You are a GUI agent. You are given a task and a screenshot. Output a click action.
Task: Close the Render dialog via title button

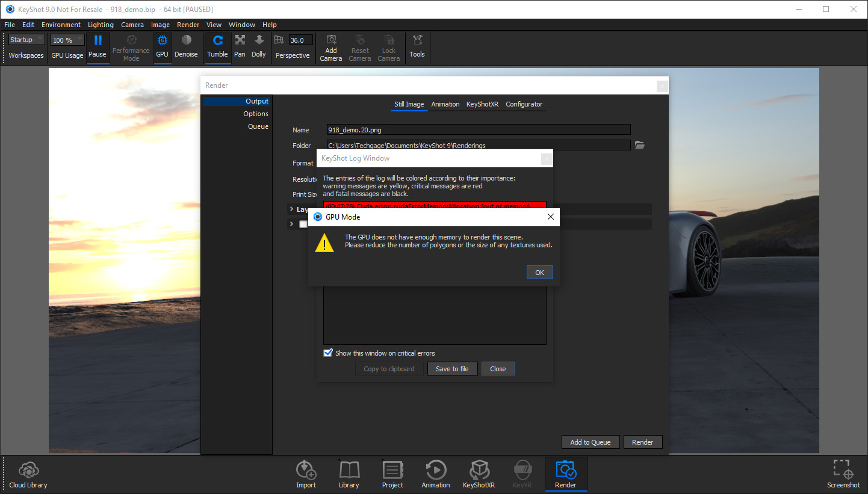pyautogui.click(x=662, y=86)
